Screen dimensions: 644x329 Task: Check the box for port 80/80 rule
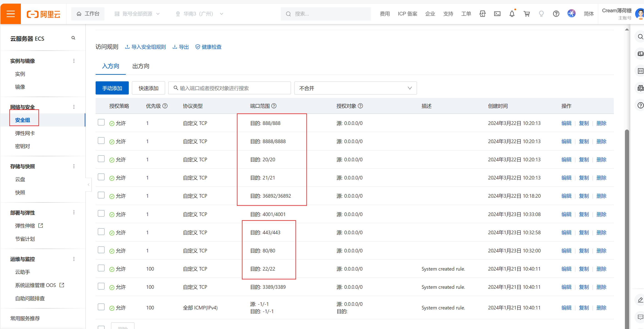[x=101, y=250]
